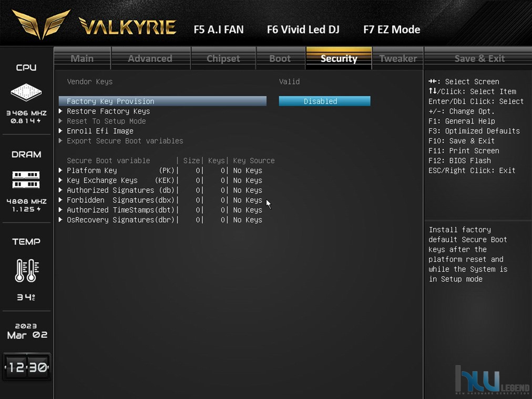Click the Key Source column header

pyautogui.click(x=254, y=160)
